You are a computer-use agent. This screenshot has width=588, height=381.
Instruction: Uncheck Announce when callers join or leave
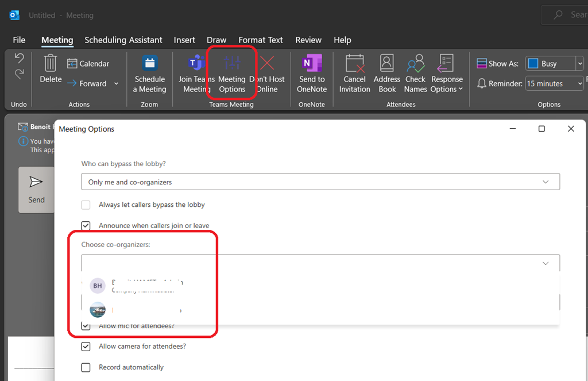click(86, 226)
